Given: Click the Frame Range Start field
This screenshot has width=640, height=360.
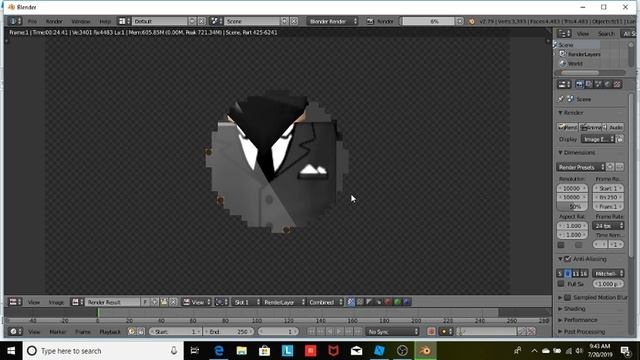Looking at the screenshot, I should coord(608,188).
